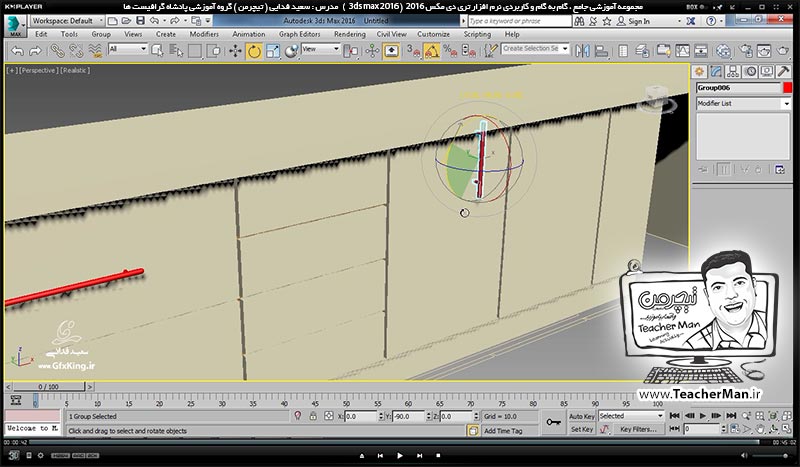The image size is (800, 467).
Task: Open the Tools menu
Action: tap(69, 34)
